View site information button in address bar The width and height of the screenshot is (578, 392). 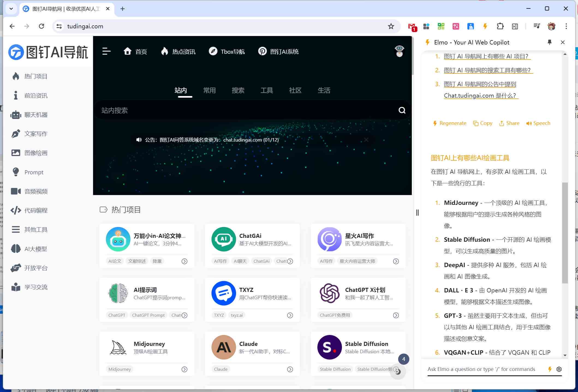click(59, 26)
